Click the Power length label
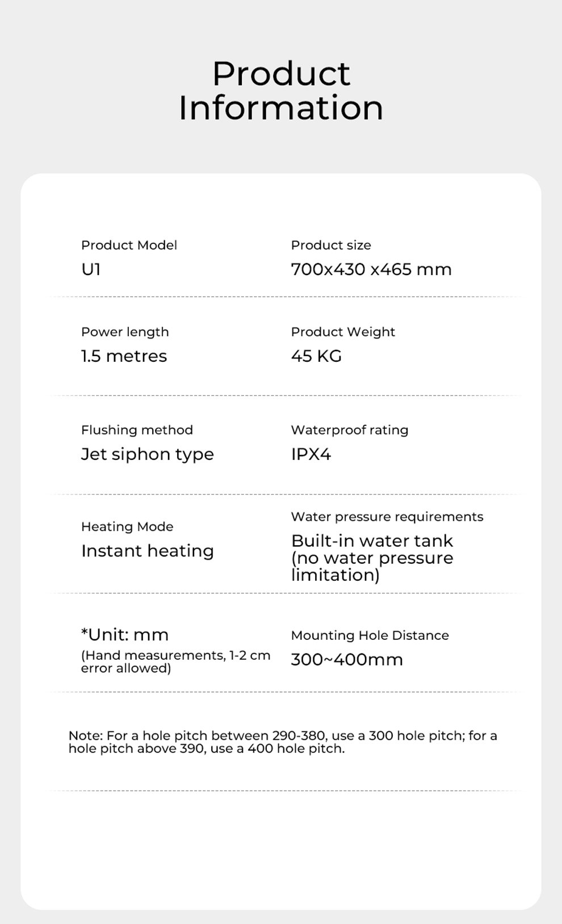The width and height of the screenshot is (562, 924). click(x=125, y=332)
